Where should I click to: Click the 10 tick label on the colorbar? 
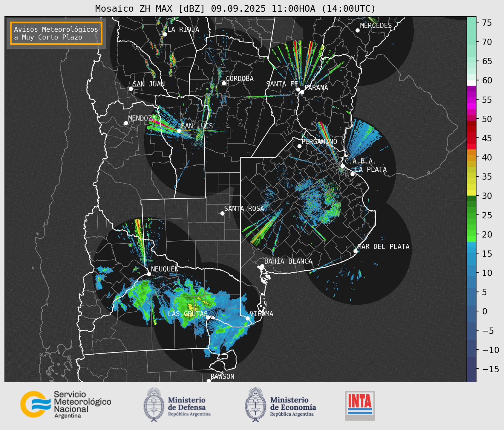point(487,273)
